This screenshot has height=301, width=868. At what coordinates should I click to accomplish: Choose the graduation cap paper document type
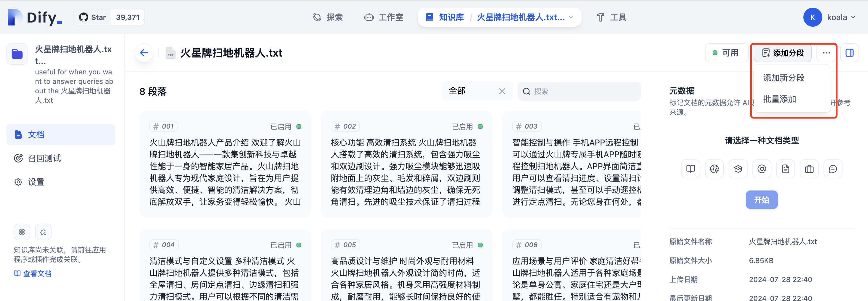pyautogui.click(x=738, y=169)
